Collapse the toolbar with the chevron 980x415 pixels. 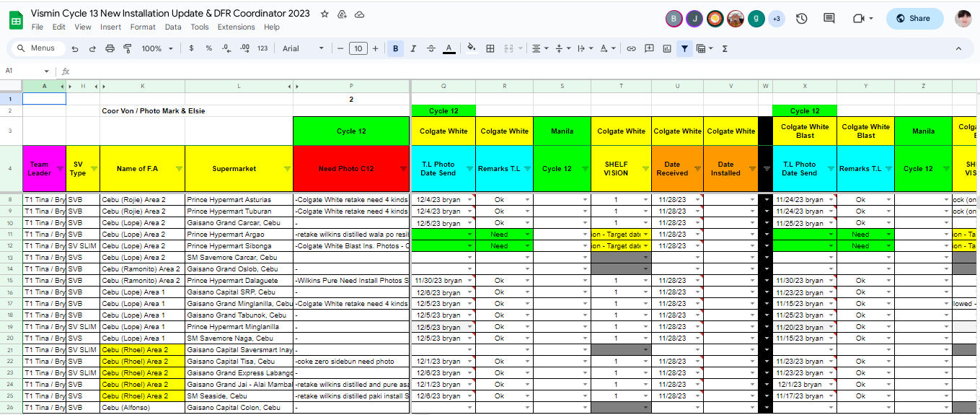coord(958,48)
